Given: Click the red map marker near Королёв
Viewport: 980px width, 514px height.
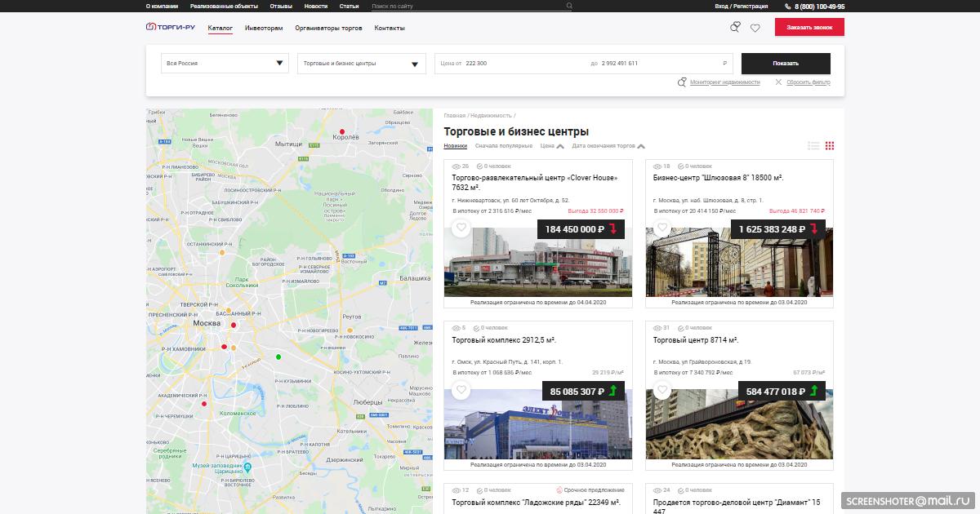Looking at the screenshot, I should (x=343, y=131).
